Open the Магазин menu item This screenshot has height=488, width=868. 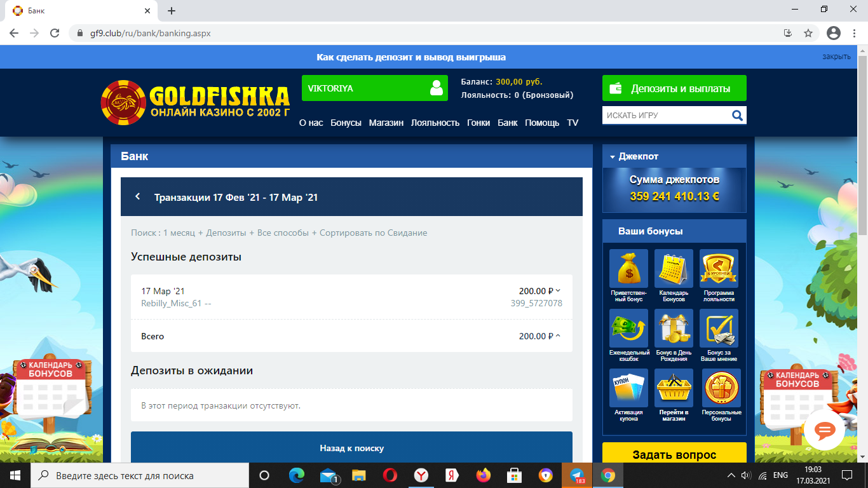pos(386,123)
